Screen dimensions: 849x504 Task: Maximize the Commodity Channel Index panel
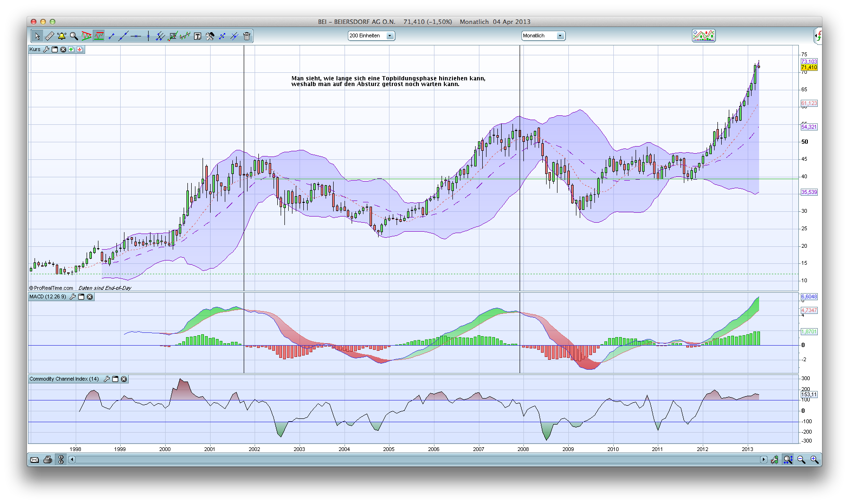tap(115, 379)
